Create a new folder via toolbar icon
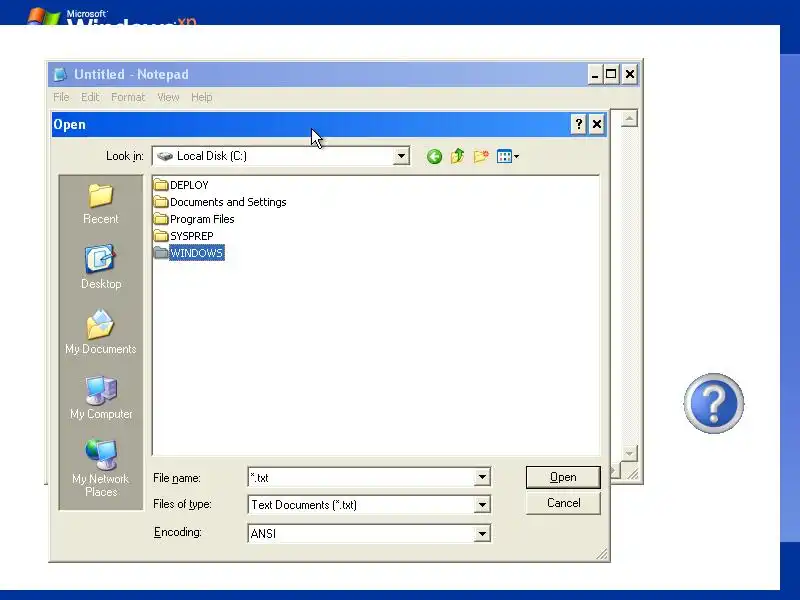The width and height of the screenshot is (800, 600). click(481, 156)
